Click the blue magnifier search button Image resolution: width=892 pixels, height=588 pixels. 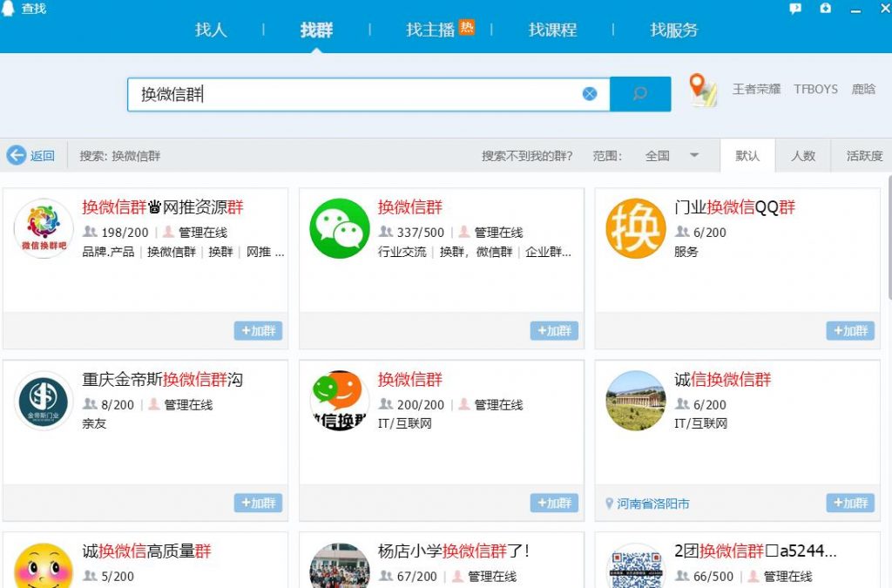click(x=640, y=94)
